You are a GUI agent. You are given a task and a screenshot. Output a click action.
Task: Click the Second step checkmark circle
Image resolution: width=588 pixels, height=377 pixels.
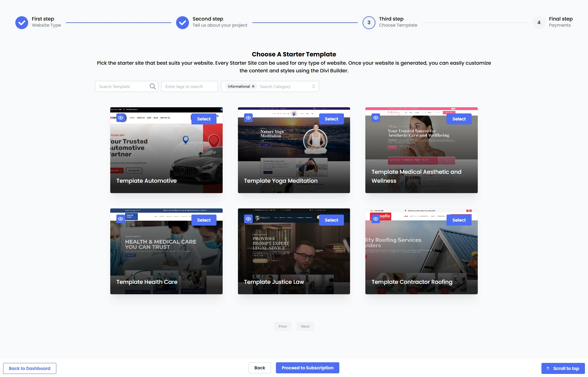pos(183,23)
